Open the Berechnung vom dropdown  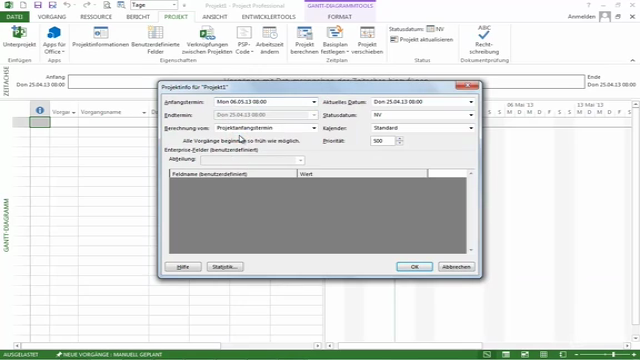(x=314, y=128)
